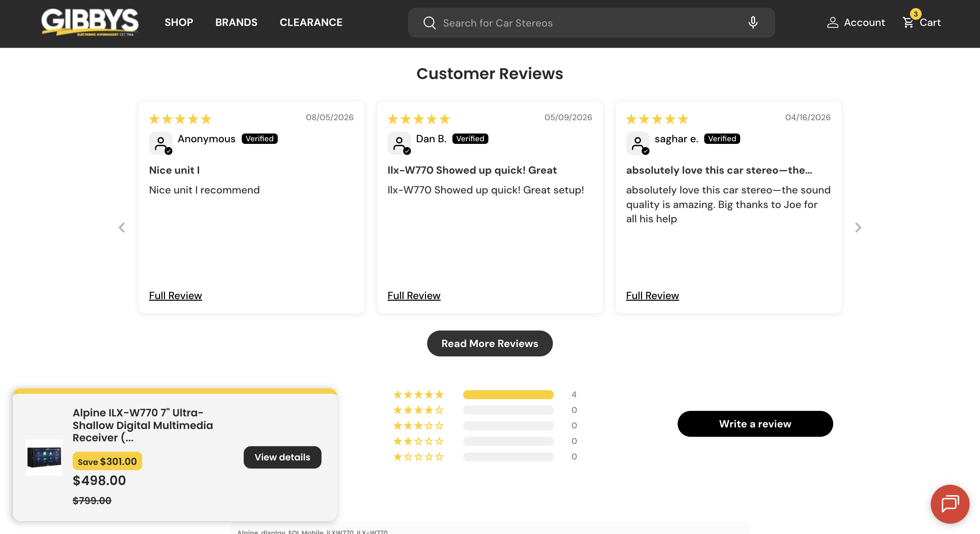Filter reviews by four-star rating bar

(508, 410)
